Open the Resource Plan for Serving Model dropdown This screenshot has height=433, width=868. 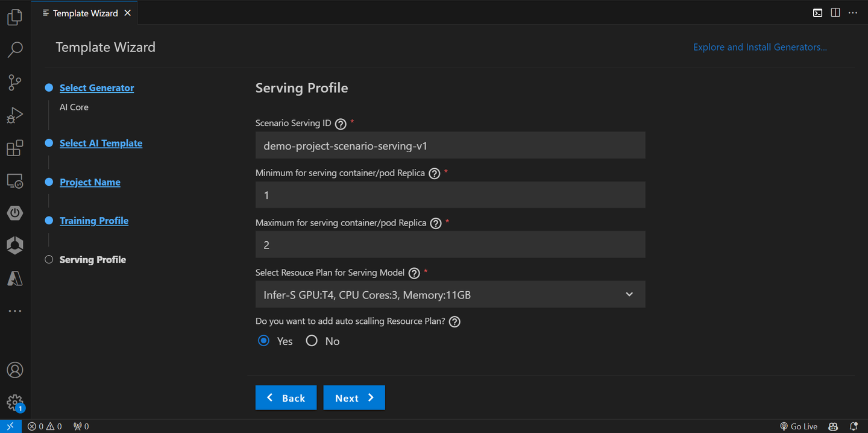tap(450, 294)
